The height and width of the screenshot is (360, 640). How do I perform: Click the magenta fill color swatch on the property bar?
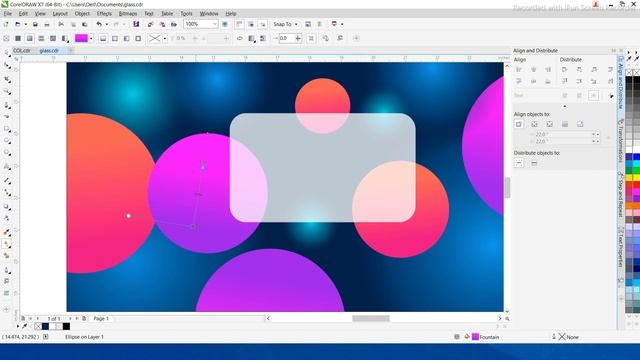coord(82,38)
